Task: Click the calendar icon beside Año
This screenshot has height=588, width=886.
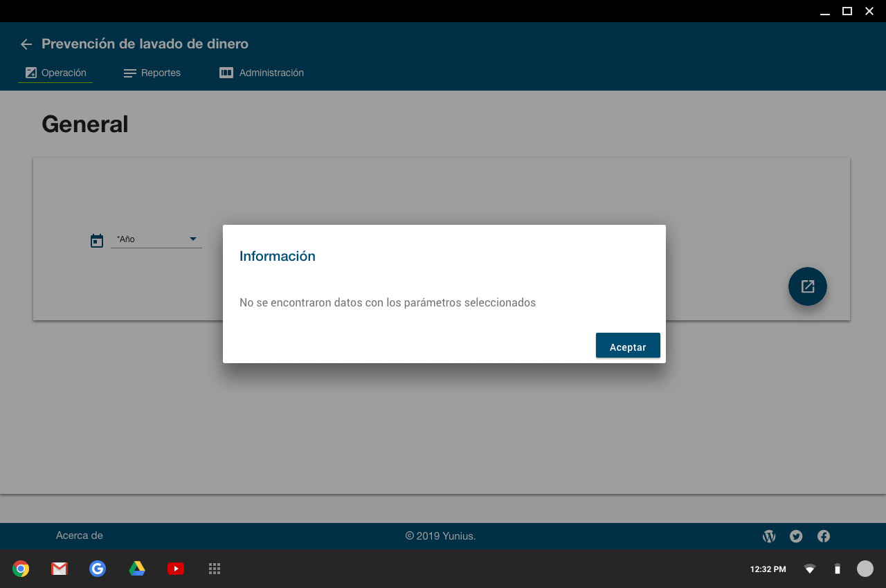Action: pyautogui.click(x=97, y=241)
